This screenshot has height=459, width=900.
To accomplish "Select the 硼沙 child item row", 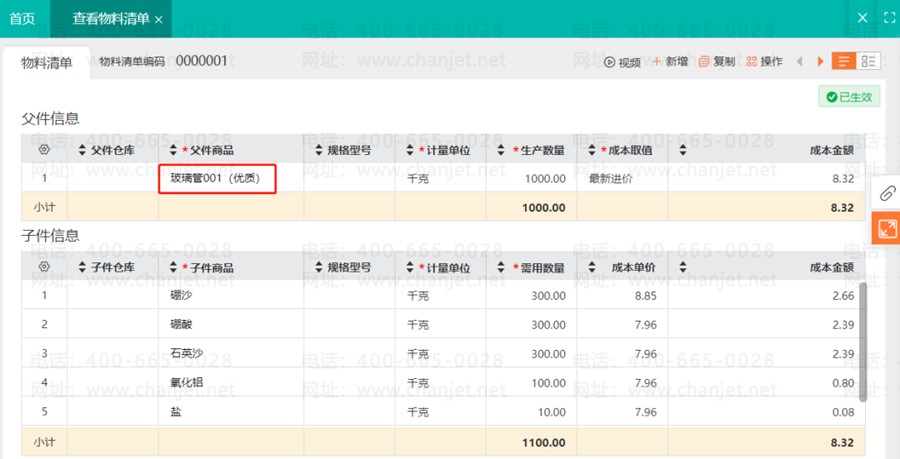I will tap(443, 295).
